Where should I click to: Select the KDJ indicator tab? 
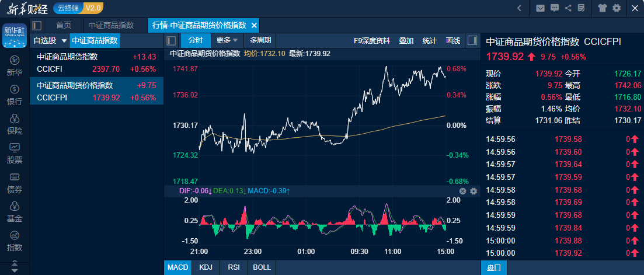205,267
